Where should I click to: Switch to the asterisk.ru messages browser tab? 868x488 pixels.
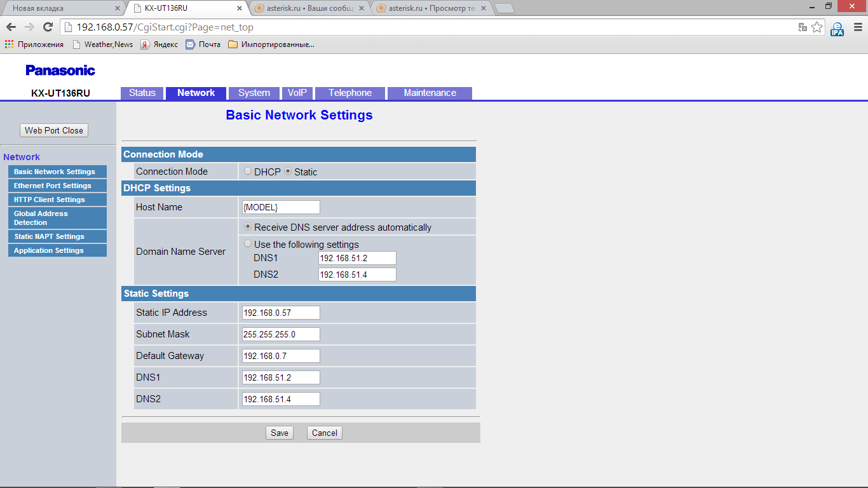[x=308, y=8]
